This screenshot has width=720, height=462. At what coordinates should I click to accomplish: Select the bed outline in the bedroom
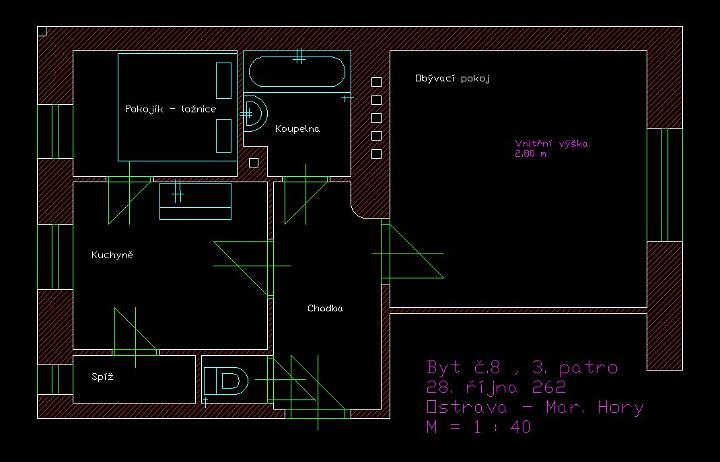pos(177,107)
